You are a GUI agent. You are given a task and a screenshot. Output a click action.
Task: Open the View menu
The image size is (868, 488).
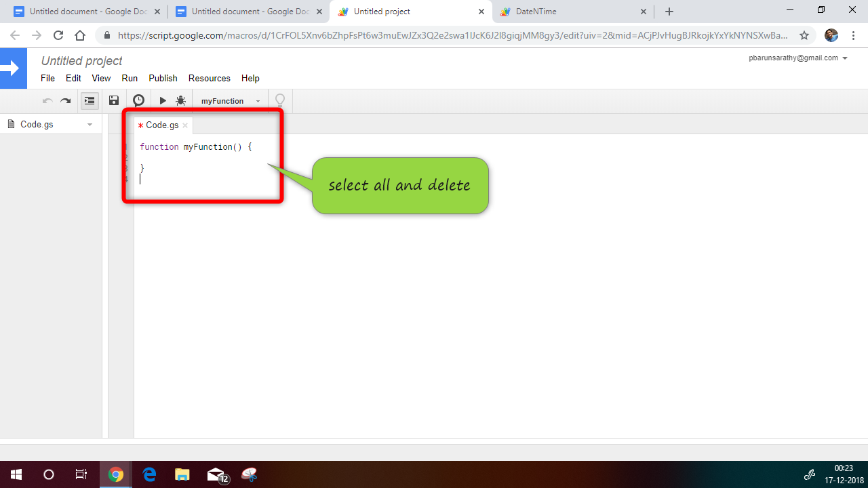point(101,78)
